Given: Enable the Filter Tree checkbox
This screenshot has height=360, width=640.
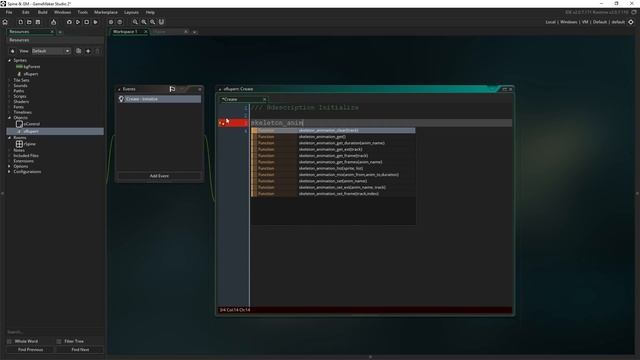Looking at the screenshot, I should (x=59, y=341).
